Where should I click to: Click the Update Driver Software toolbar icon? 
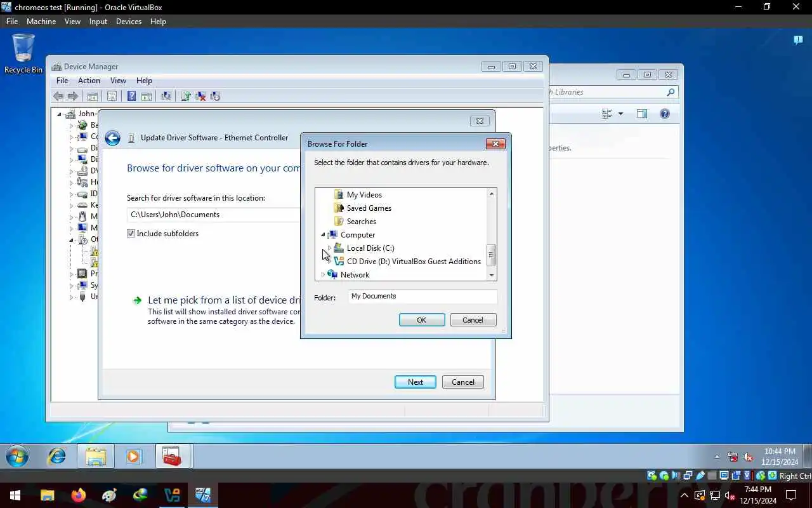pyautogui.click(x=186, y=97)
